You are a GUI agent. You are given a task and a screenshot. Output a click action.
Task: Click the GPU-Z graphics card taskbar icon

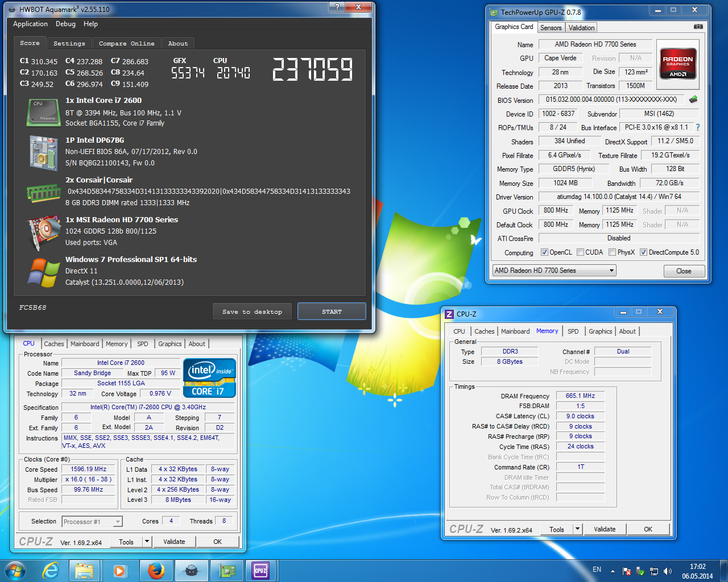[x=226, y=571]
